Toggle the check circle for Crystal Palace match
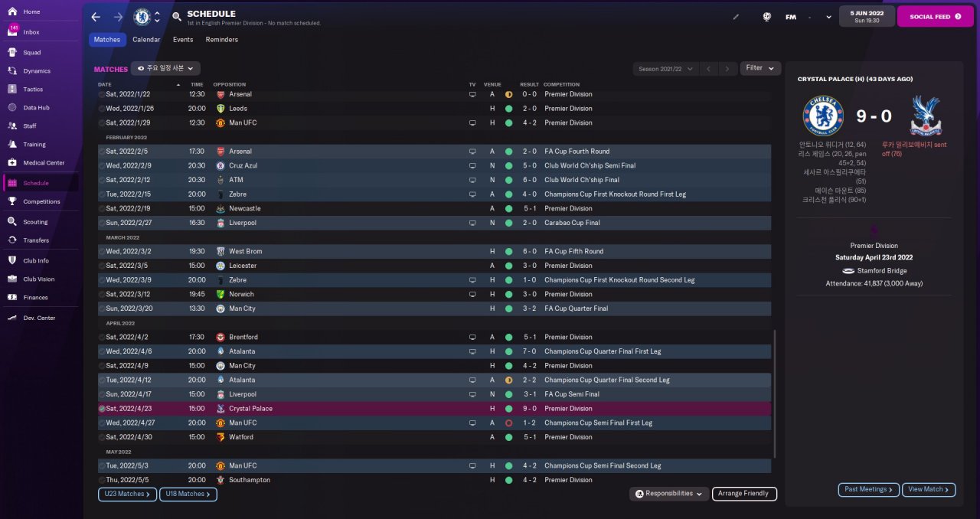 [102, 409]
